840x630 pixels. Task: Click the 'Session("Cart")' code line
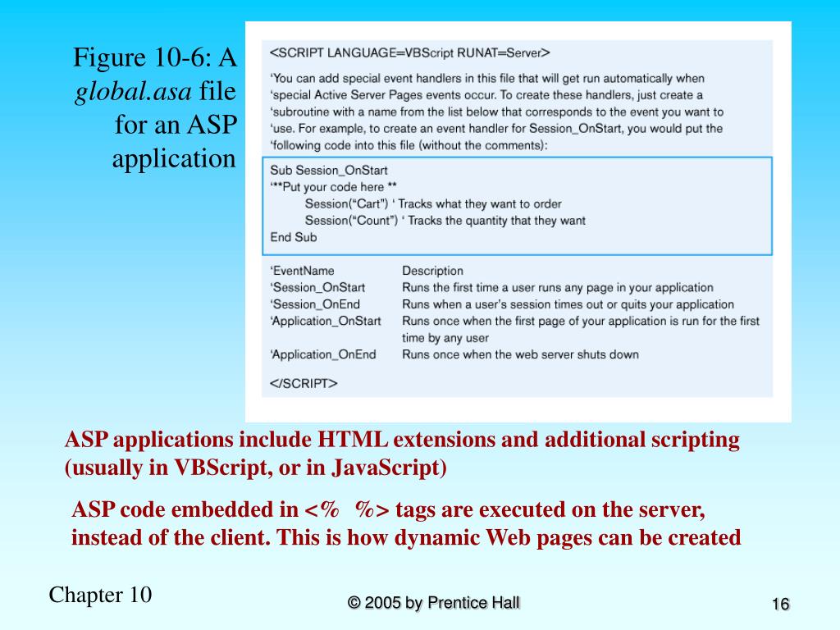point(433,204)
